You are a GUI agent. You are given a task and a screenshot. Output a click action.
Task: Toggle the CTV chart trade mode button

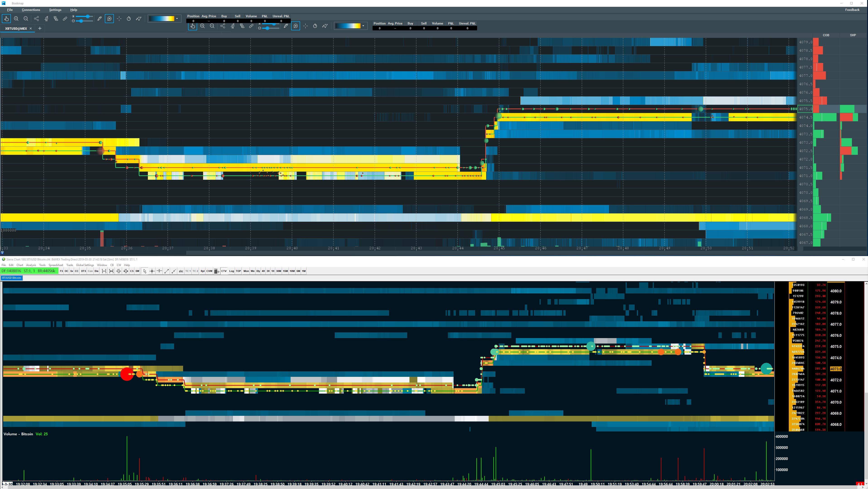coord(224,271)
